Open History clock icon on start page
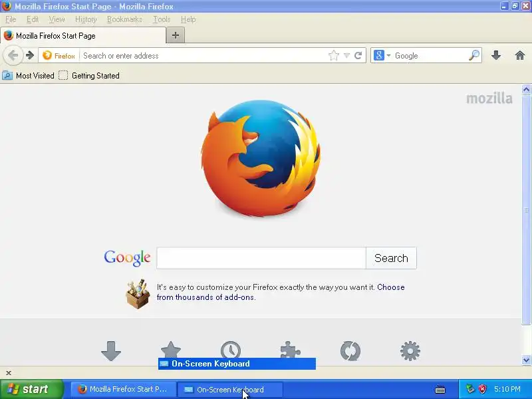The height and width of the screenshot is (399, 532). 231,350
